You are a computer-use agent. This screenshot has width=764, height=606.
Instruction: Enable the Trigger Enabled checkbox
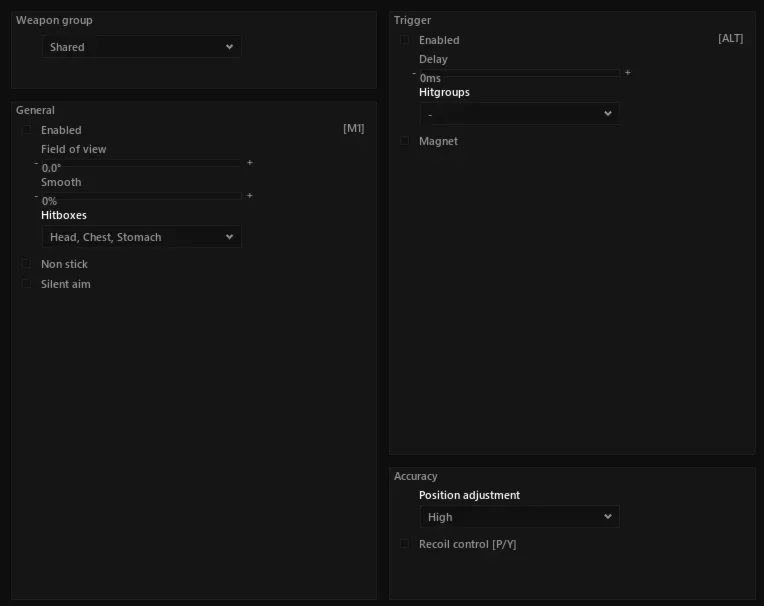(404, 39)
